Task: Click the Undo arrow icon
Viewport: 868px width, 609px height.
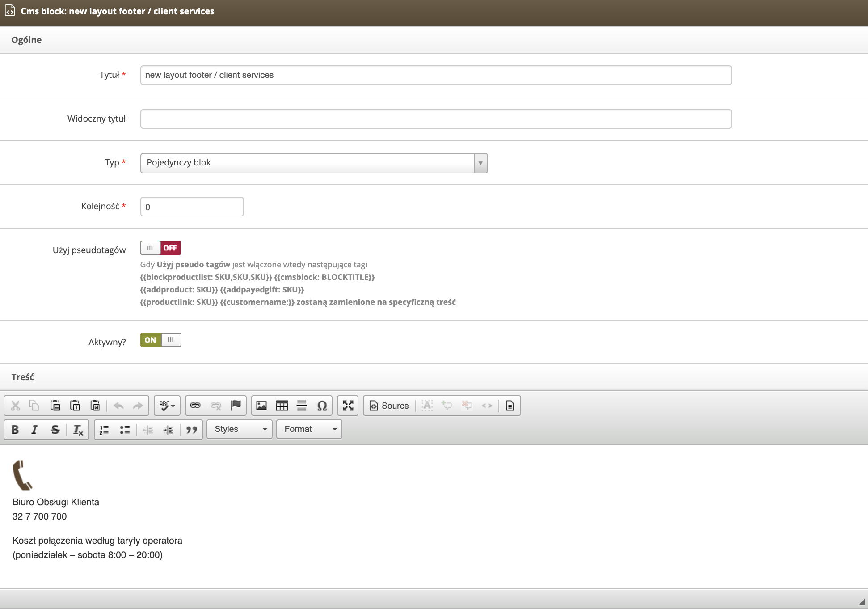Action: [118, 406]
